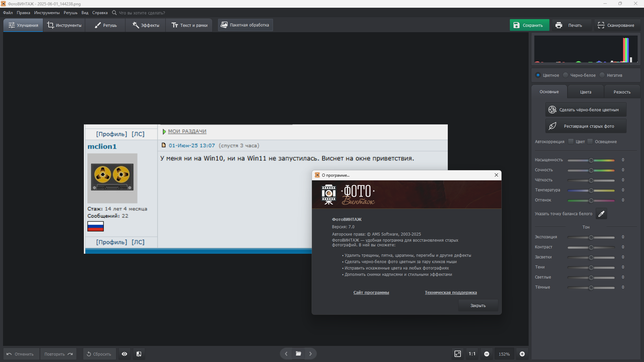Screen dimensions: 644x362
Task: Toggle the eye preview original icon
Action: [x=124, y=354]
